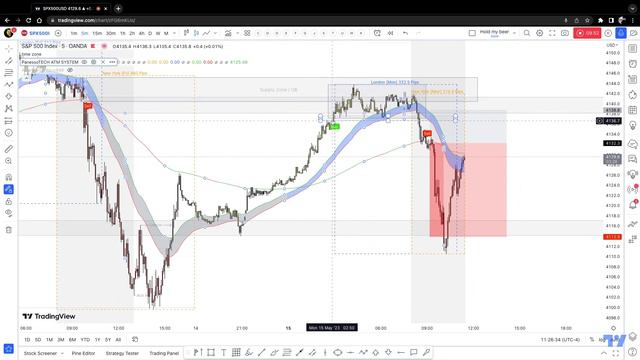
Task: Hide the PanesooTECH ATM SYSTEM indicator
Action: pyautogui.click(x=84, y=62)
